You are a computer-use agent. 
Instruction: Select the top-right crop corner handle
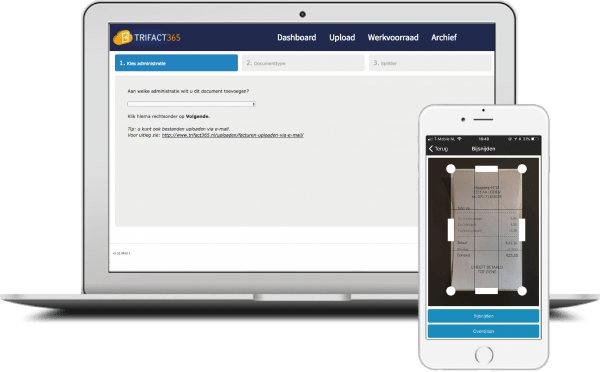[522, 169]
